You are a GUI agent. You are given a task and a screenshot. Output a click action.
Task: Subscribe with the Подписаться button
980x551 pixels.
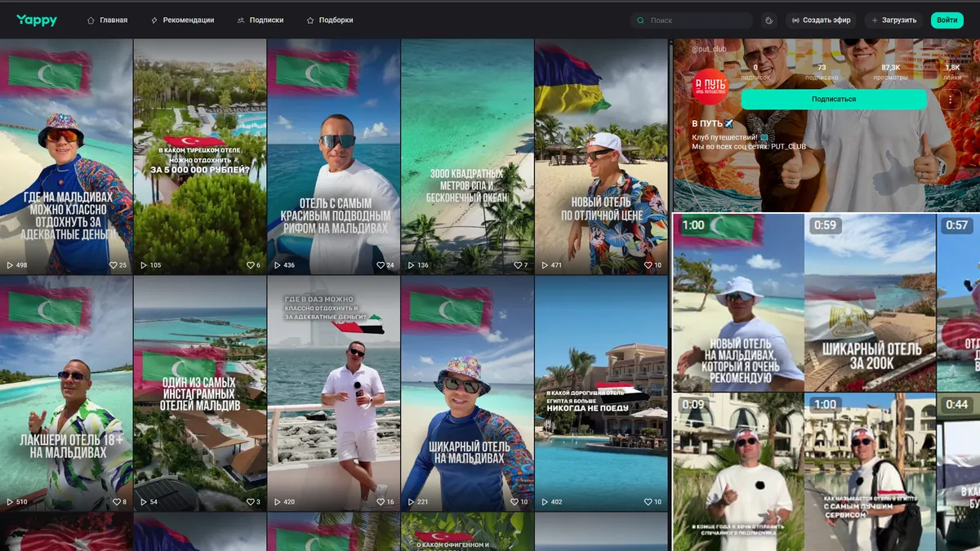(834, 99)
